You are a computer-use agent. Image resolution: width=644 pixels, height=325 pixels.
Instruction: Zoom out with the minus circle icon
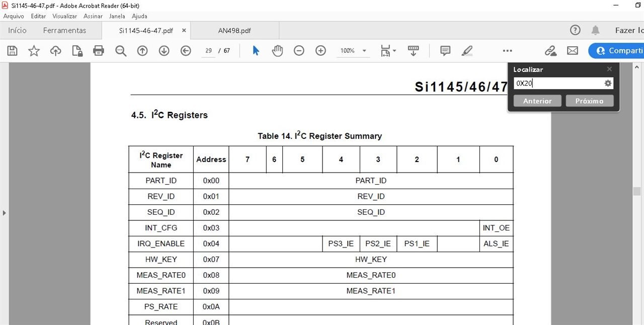299,51
